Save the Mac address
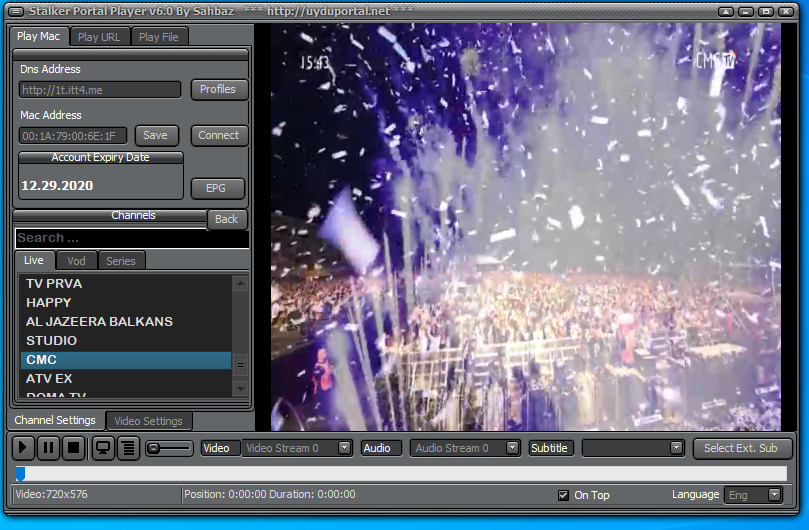Viewport: 809px width, 530px height. [156, 135]
